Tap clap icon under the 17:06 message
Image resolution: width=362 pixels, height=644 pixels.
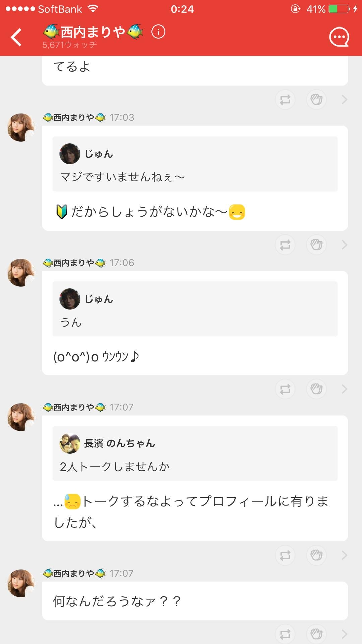[316, 389]
